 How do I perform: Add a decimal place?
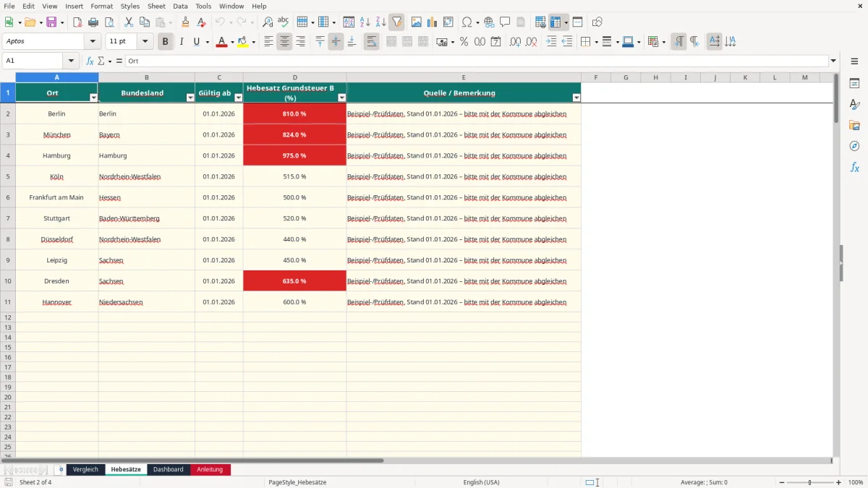click(x=515, y=42)
